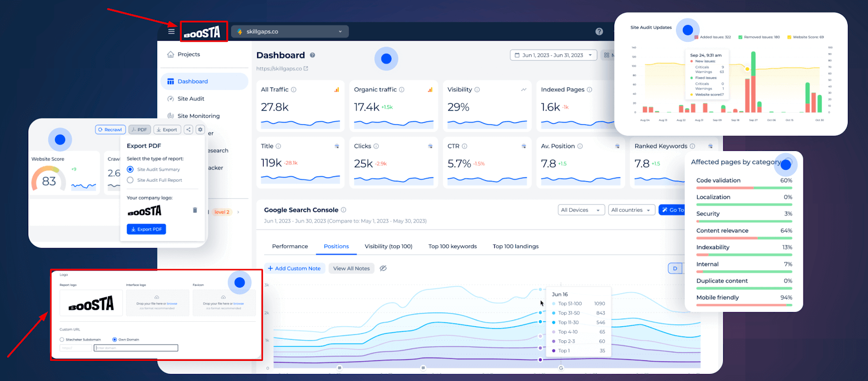The image size is (868, 381).
Task: Click Mobile friendly progress bar
Action: [x=744, y=305]
